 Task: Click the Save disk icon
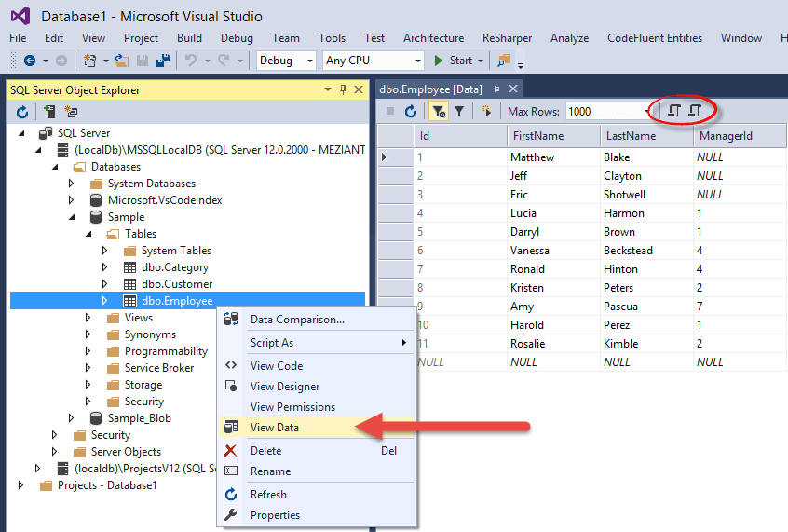143,61
